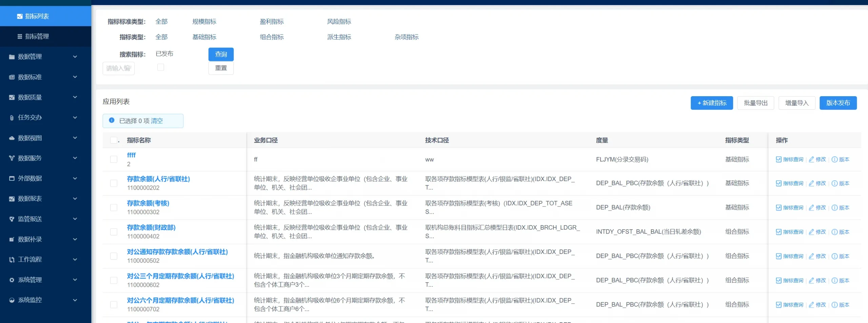This screenshot has width=868, height=323.
Task: Click the 指标查询 icon in the ffff row
Action: point(778,159)
